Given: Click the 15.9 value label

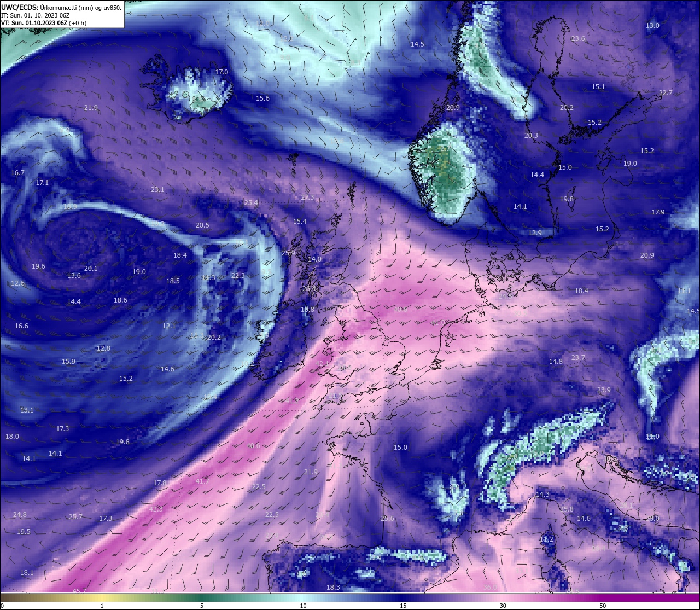Looking at the screenshot, I should coord(68,362).
